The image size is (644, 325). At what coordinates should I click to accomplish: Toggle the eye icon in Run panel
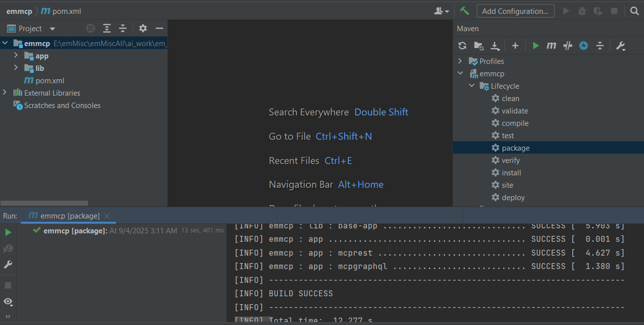8,301
